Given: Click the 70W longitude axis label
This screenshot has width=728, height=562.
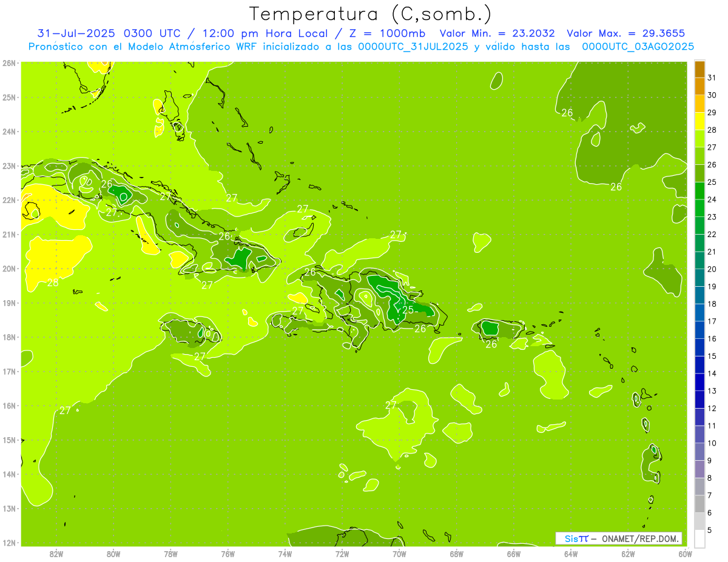Looking at the screenshot, I should (x=399, y=553).
